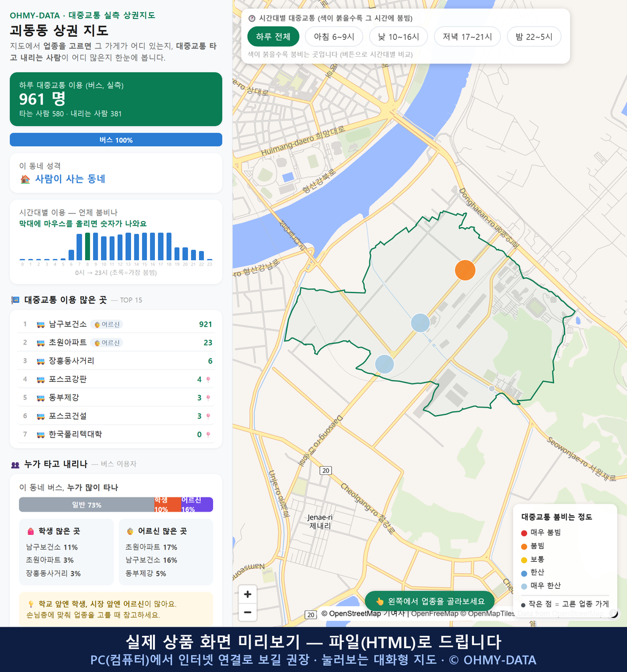
Task: Click the 어르신 badge on the 초원아파트 row
Action: click(x=107, y=343)
